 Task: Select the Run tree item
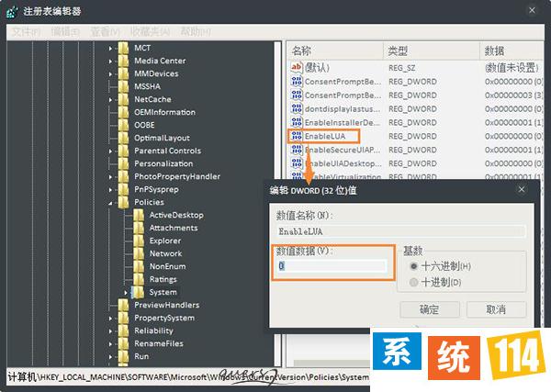141,356
